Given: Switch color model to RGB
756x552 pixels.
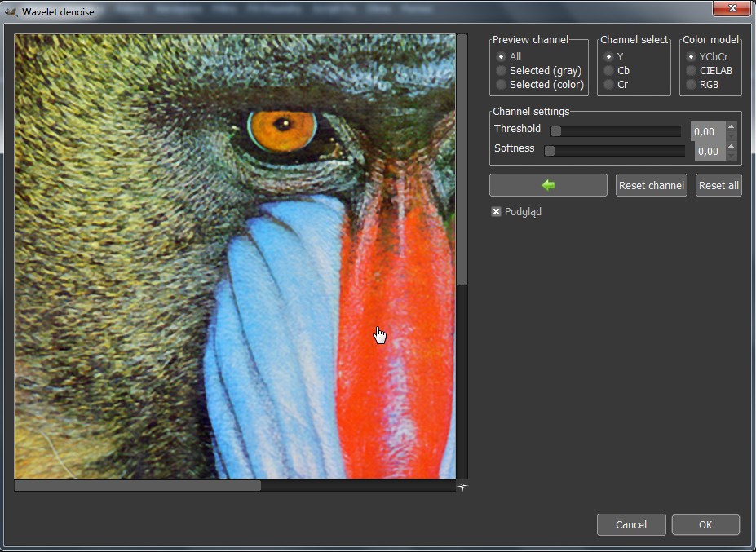Looking at the screenshot, I should click(692, 85).
